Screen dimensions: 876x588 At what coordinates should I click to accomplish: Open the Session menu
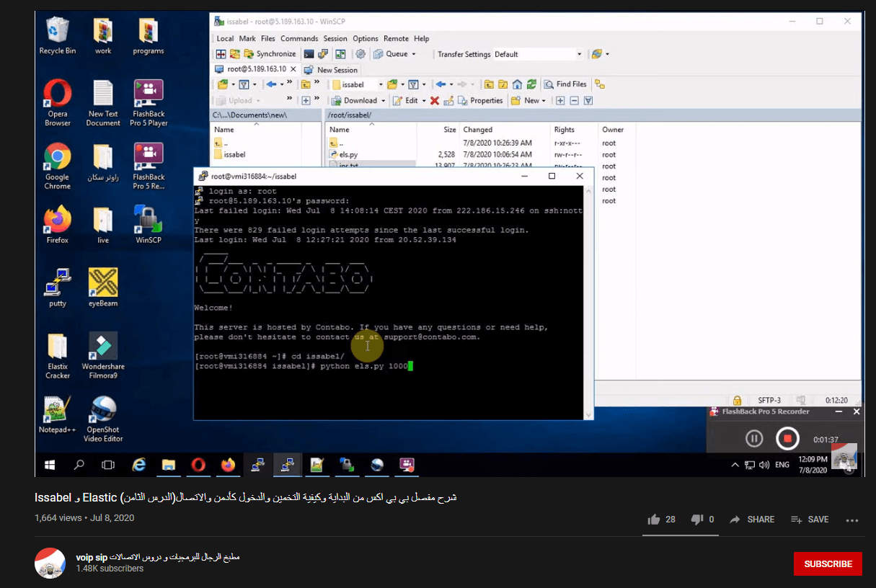pyautogui.click(x=335, y=39)
